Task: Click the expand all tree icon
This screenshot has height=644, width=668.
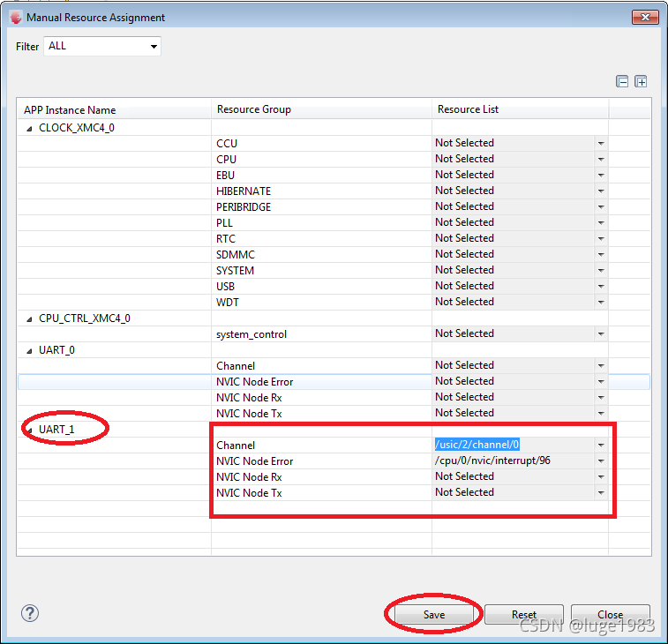Action: [641, 81]
